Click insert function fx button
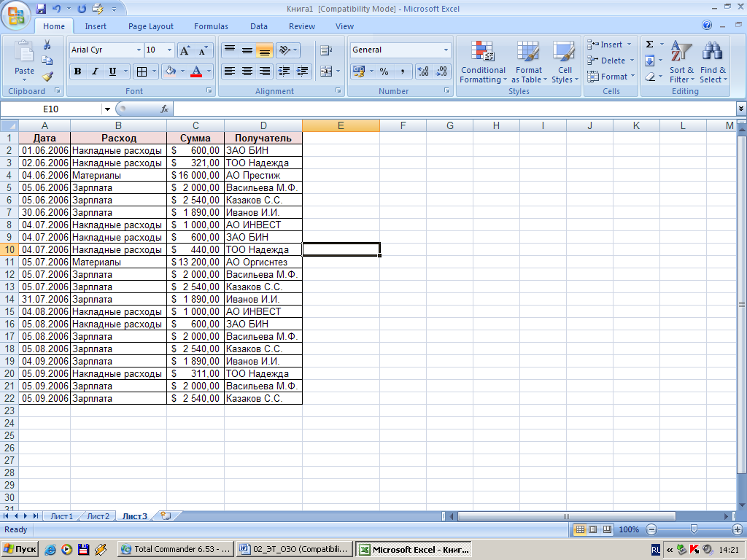 (x=164, y=109)
